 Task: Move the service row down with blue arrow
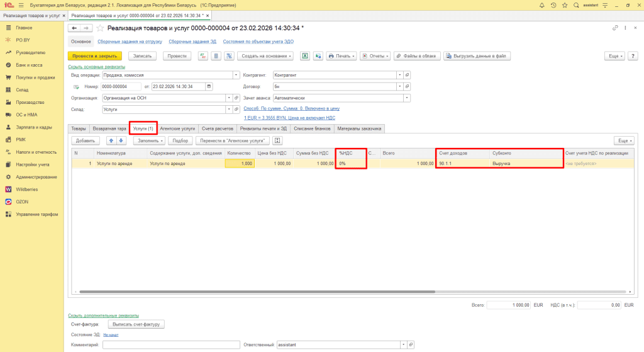pos(122,140)
